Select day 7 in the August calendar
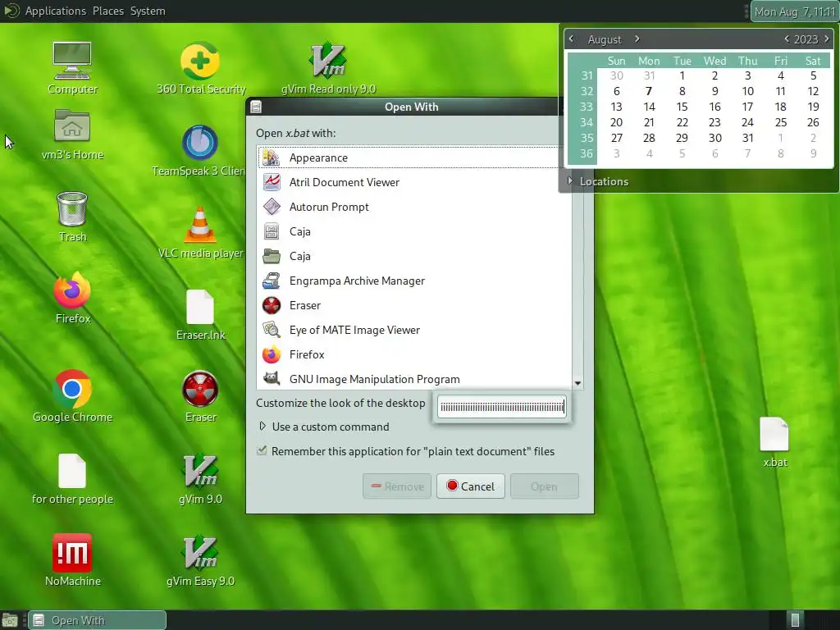Image resolution: width=840 pixels, height=630 pixels. [649, 91]
